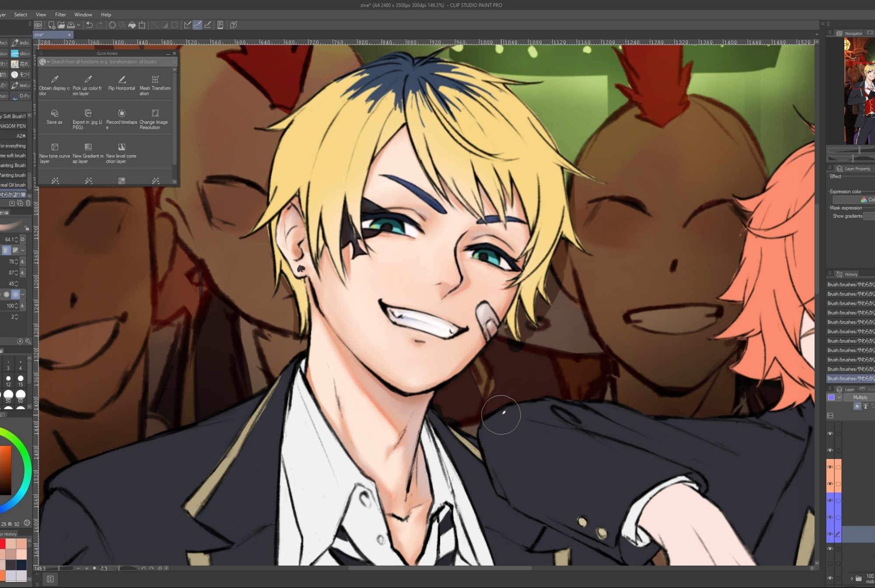
Task: Open the Multiply blending mode dropdown
Action: tap(860, 397)
